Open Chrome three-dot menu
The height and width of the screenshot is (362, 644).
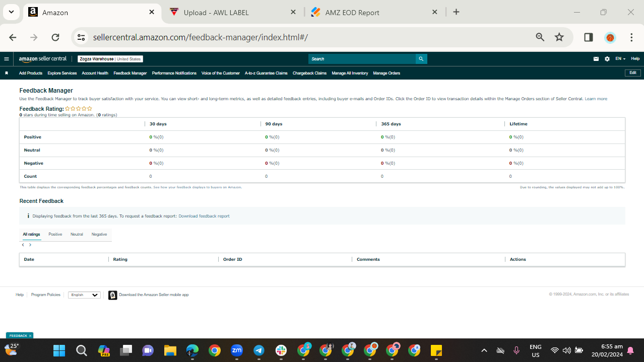(x=631, y=37)
